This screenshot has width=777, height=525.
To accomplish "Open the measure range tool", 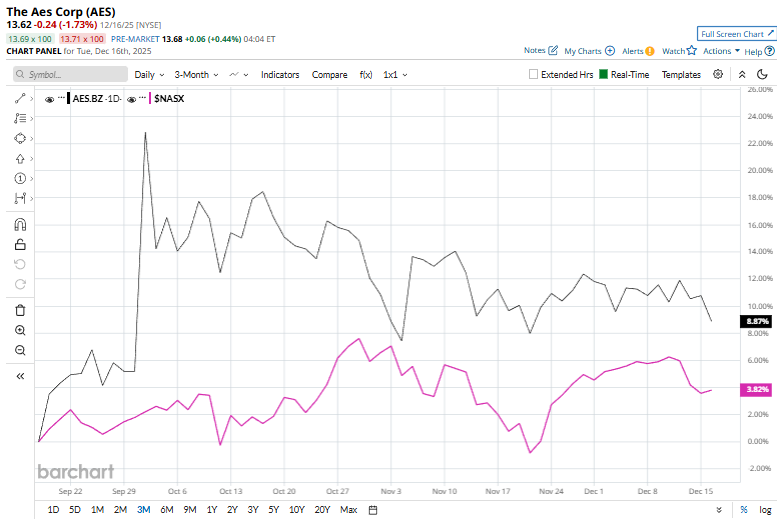I will click(x=20, y=198).
